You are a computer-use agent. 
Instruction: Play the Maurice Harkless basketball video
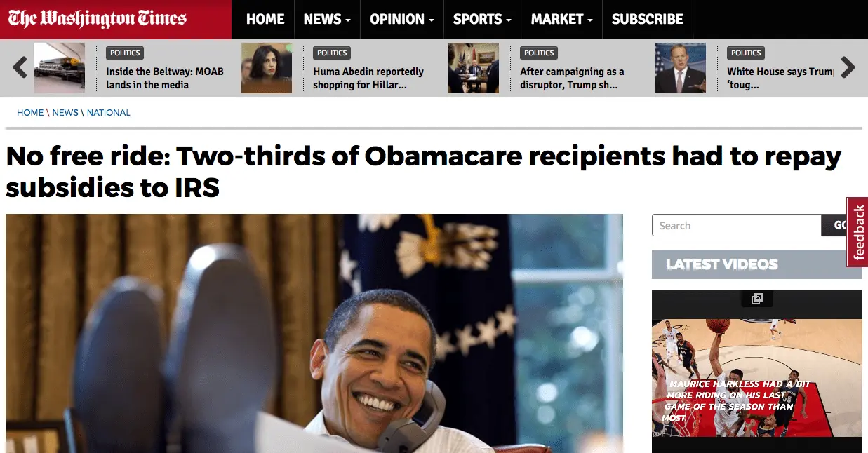coord(757,377)
